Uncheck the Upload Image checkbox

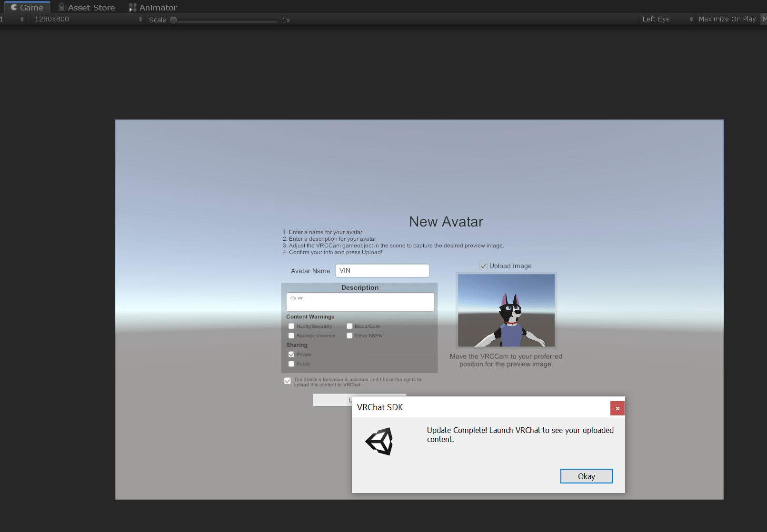[483, 266]
